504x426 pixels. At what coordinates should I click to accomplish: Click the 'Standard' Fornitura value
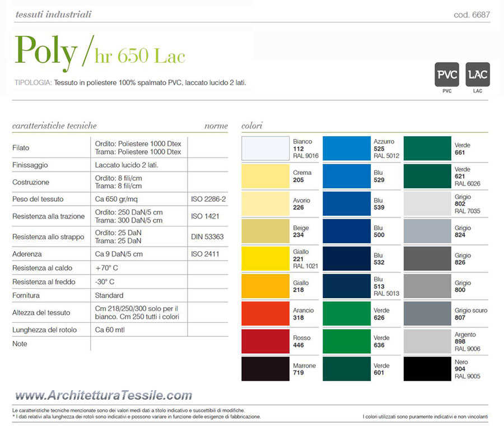point(109,295)
